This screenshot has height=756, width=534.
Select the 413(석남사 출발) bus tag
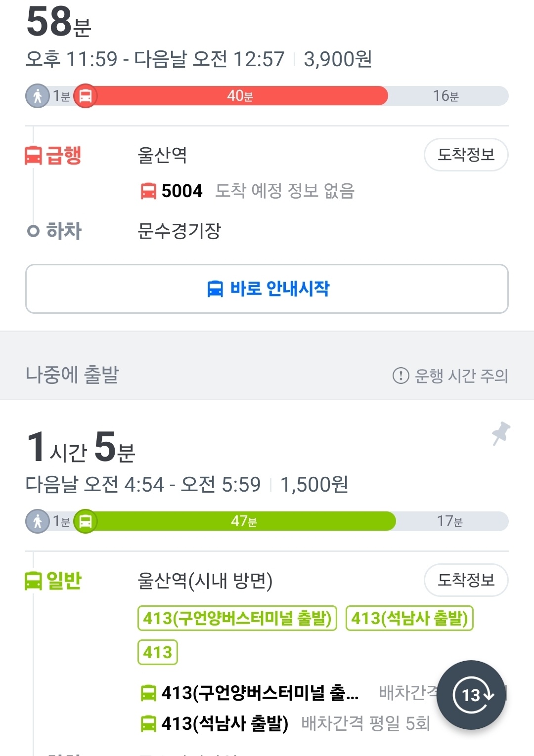409,618
